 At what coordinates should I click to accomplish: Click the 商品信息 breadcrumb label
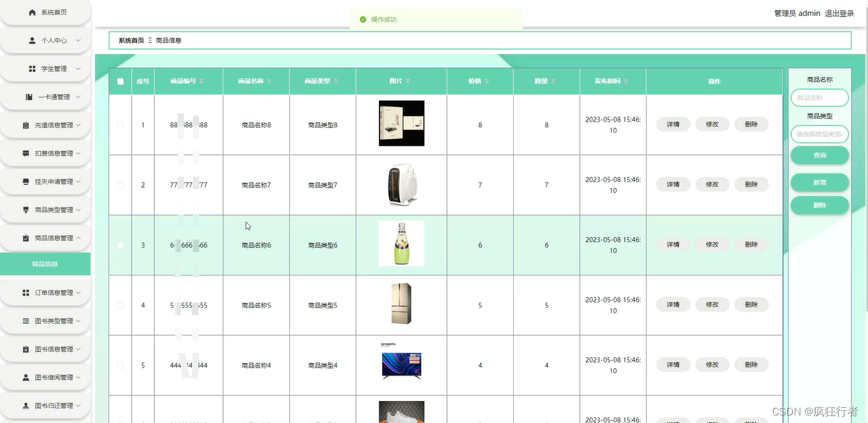pyautogui.click(x=168, y=40)
